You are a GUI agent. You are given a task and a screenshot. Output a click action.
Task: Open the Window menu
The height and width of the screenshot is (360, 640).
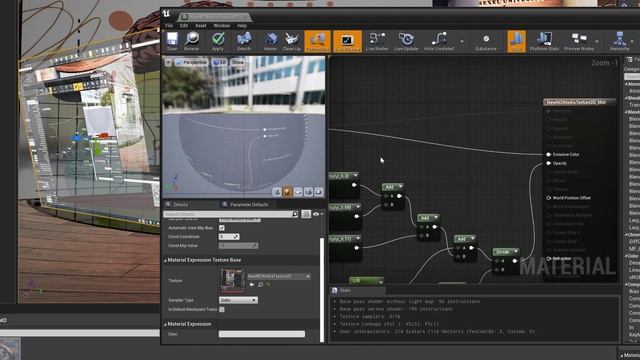point(222,26)
